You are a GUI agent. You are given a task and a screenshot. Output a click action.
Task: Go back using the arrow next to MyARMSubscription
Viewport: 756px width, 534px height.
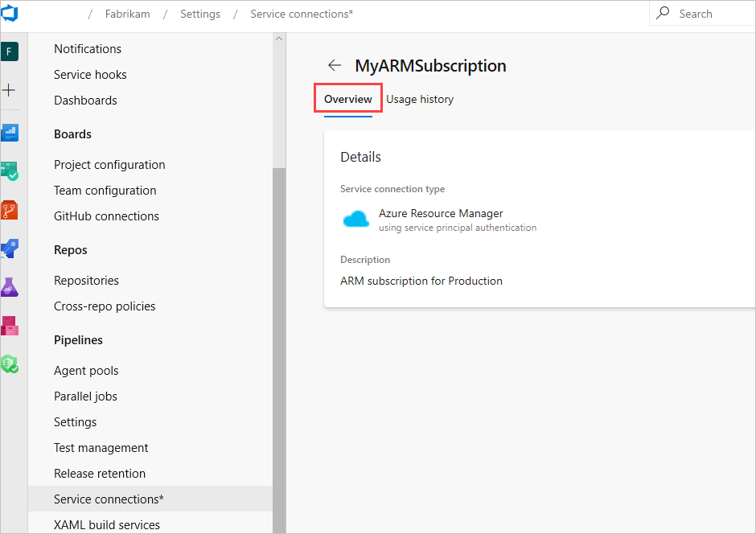click(x=335, y=65)
